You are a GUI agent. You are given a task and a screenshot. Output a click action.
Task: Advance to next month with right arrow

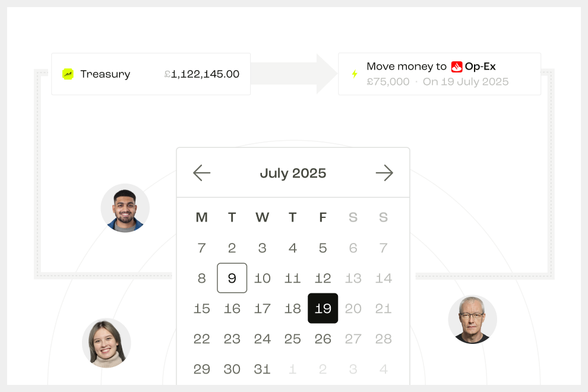click(x=384, y=173)
